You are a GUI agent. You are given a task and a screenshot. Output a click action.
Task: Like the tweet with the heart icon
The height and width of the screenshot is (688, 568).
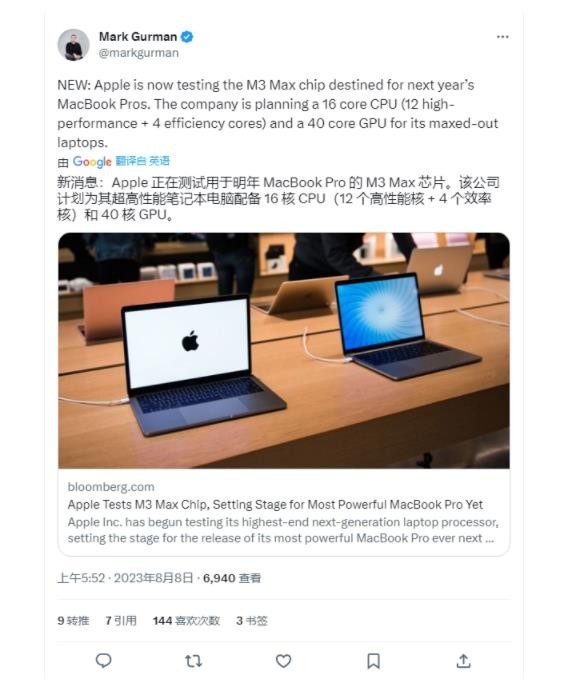[x=283, y=660]
